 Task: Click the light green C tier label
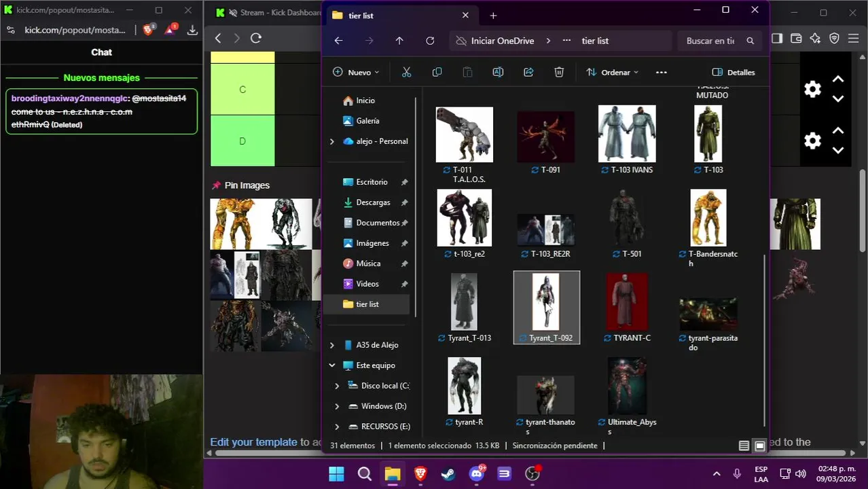coord(242,90)
